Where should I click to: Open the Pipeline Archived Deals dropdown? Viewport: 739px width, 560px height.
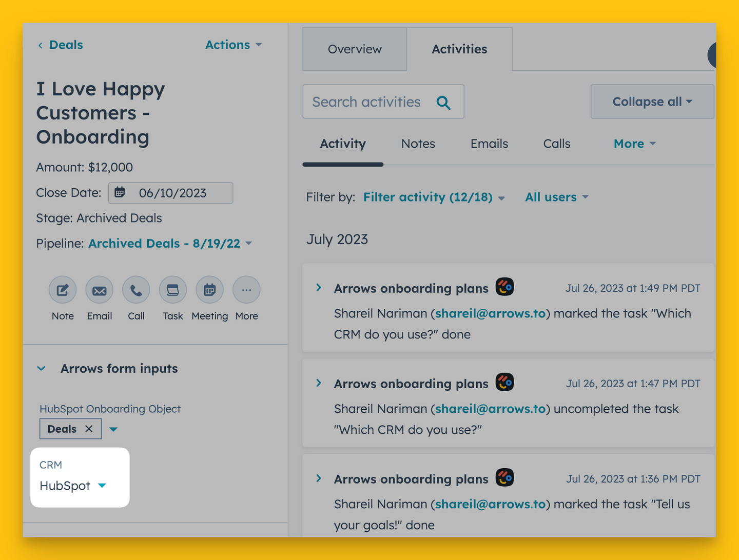(170, 244)
